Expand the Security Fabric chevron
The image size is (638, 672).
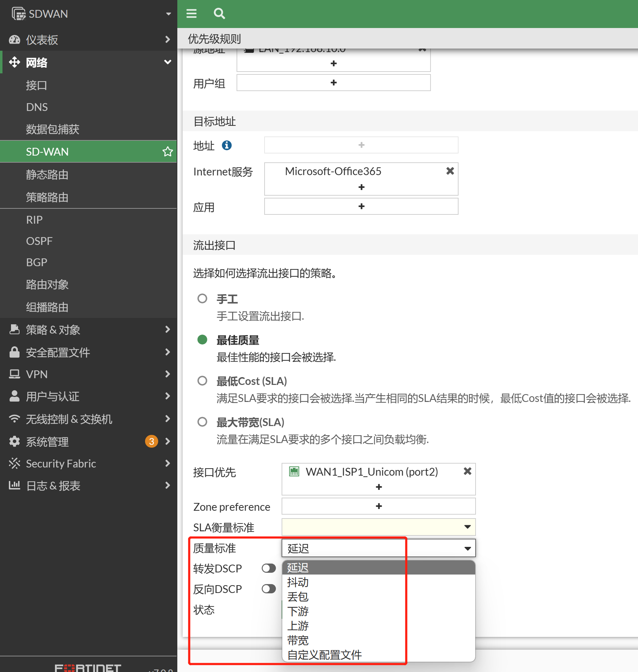(168, 463)
